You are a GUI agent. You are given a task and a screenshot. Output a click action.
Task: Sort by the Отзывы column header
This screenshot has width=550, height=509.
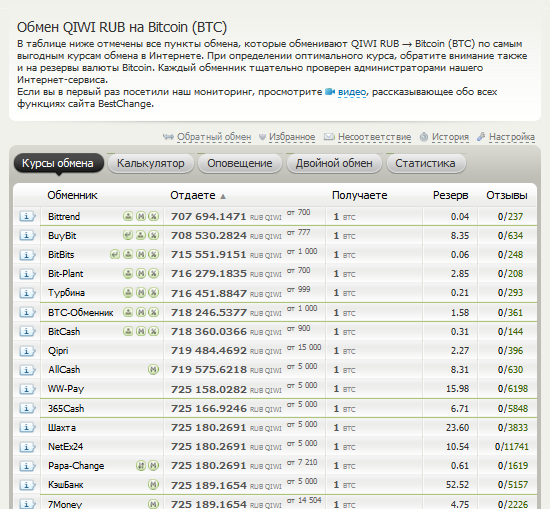(x=507, y=195)
